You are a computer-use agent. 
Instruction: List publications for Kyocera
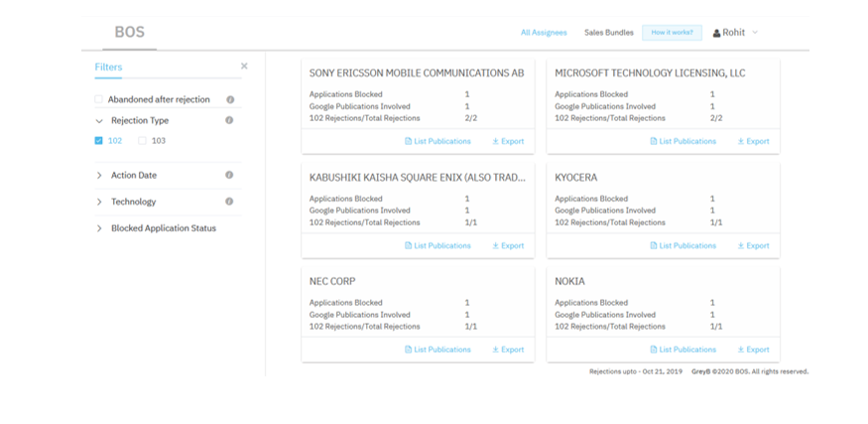click(683, 245)
